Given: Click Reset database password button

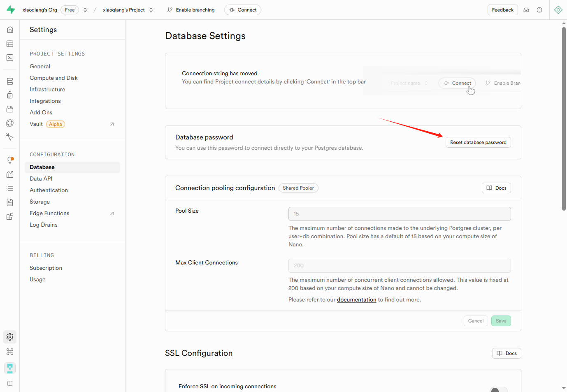Looking at the screenshot, I should coord(478,142).
